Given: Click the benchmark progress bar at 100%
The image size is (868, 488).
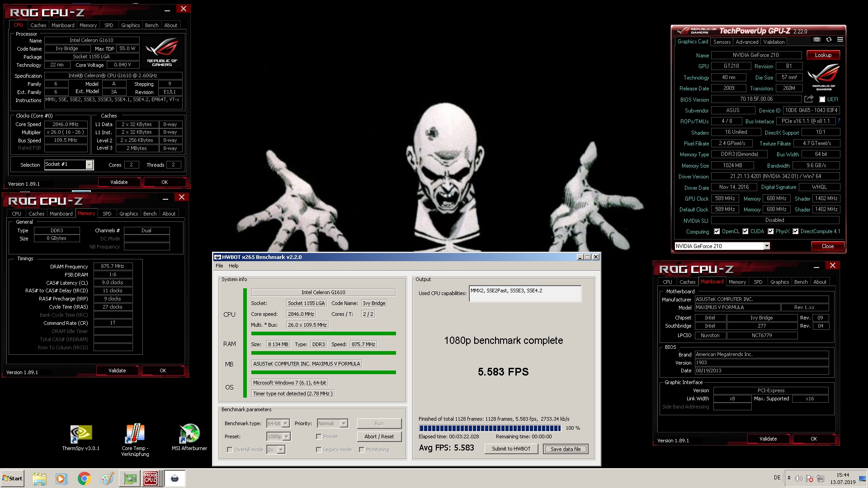Looking at the screenshot, I should [x=490, y=428].
